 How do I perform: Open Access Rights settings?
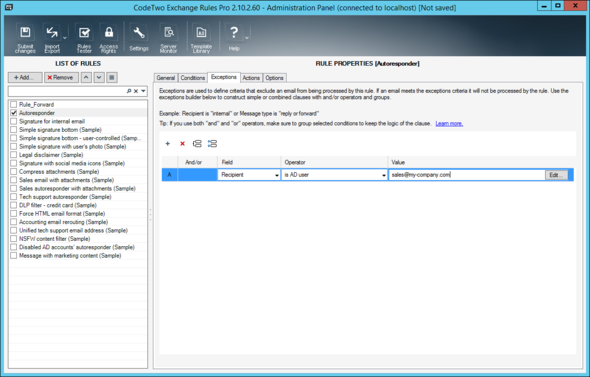(109, 39)
